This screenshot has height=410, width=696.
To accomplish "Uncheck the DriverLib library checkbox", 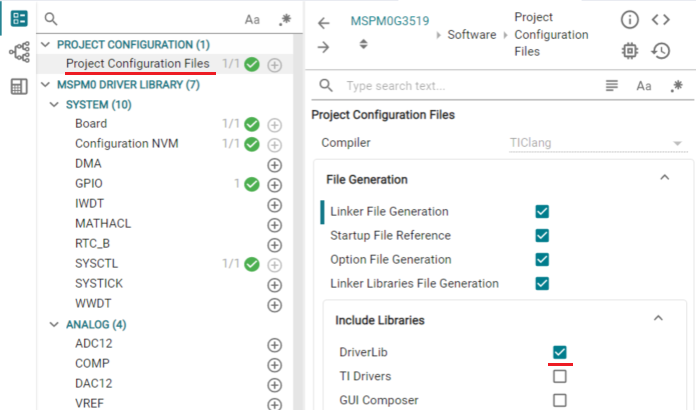I will pos(560,352).
